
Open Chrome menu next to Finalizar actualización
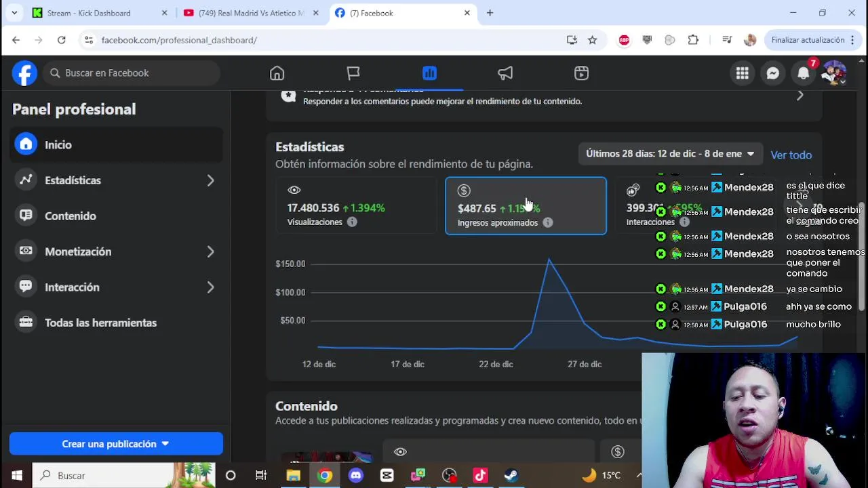pos(852,40)
